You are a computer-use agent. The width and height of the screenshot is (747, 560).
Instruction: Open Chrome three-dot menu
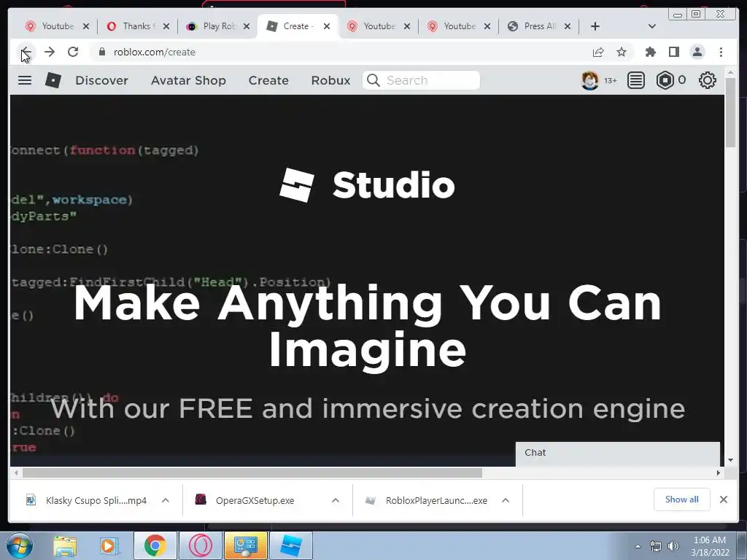click(x=721, y=52)
